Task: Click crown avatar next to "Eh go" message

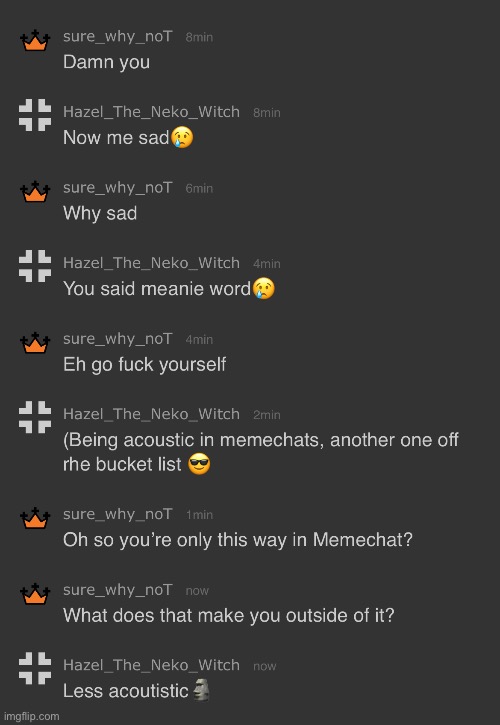Action: pos(35,343)
